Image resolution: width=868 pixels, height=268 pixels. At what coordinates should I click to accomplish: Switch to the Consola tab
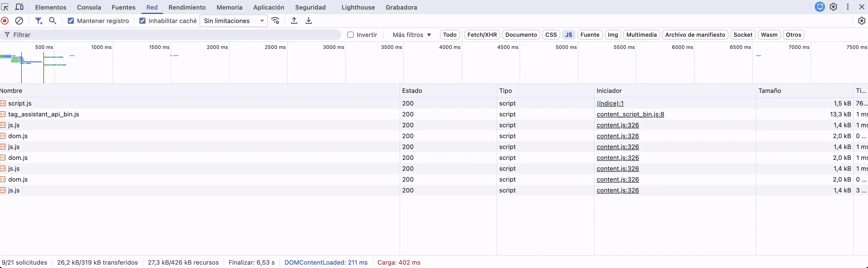[x=89, y=7]
